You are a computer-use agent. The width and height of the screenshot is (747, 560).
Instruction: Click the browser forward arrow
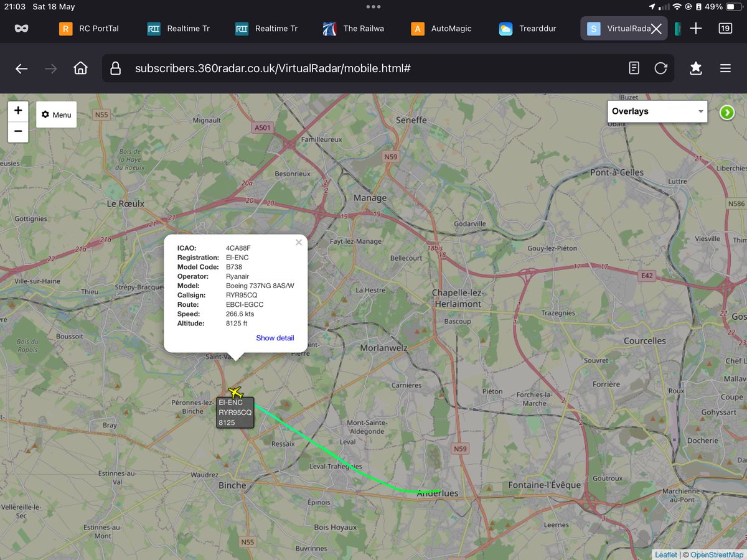51,68
